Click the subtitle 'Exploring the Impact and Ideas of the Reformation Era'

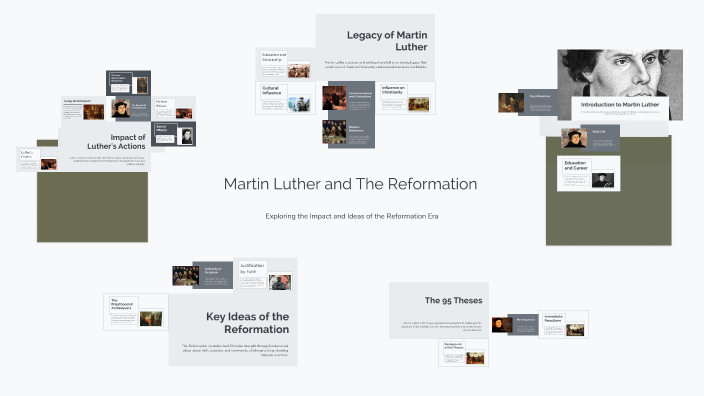point(352,216)
